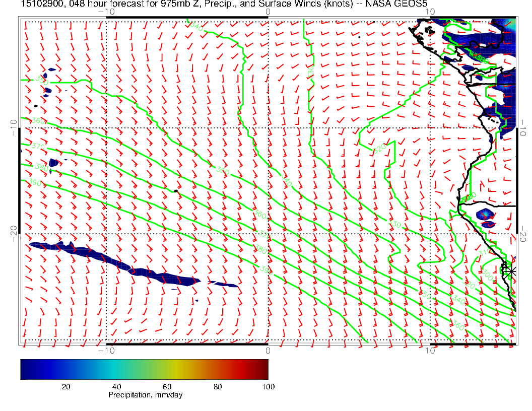This screenshot has width=532, height=411.
Task: Click the bottom axis longitude label 10
Action: point(429,350)
